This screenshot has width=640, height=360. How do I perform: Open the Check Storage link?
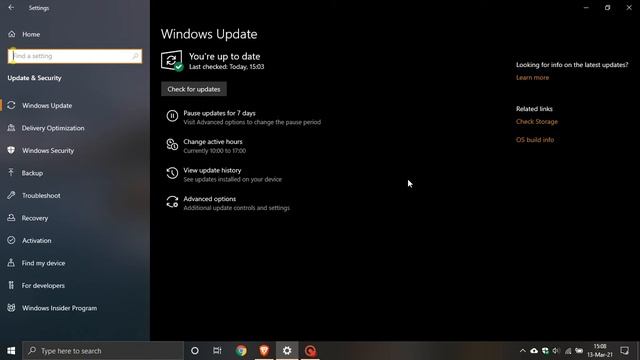pos(537,122)
